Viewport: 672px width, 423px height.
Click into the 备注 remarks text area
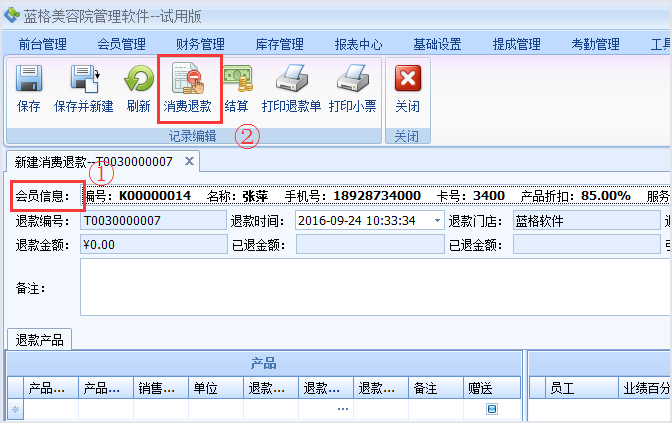click(375, 287)
